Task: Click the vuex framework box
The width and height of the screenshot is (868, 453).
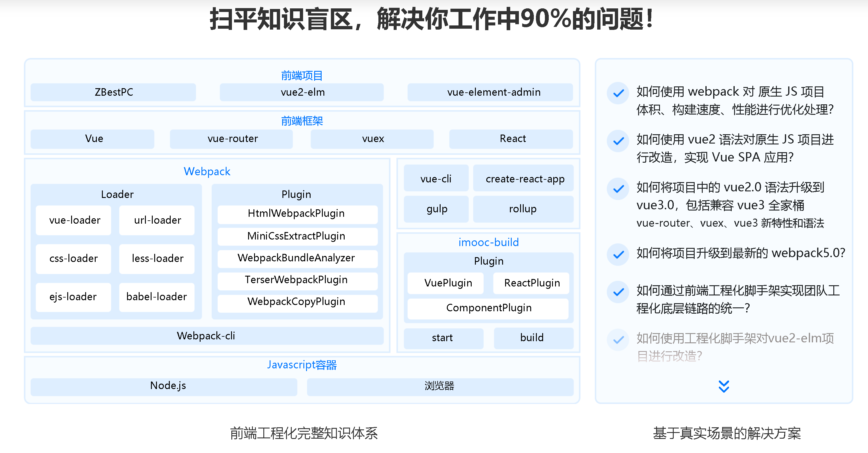Action: coord(372,139)
